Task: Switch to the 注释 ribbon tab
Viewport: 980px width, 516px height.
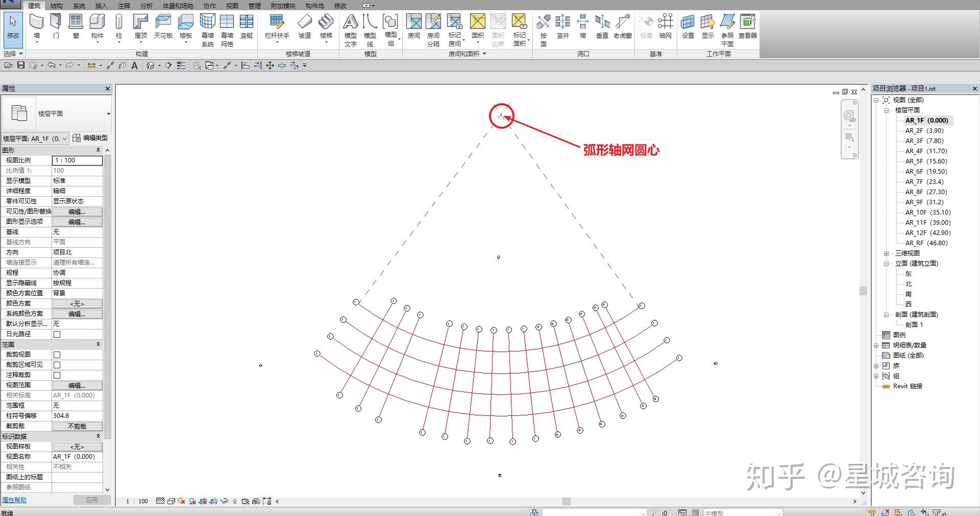Action: (x=124, y=6)
